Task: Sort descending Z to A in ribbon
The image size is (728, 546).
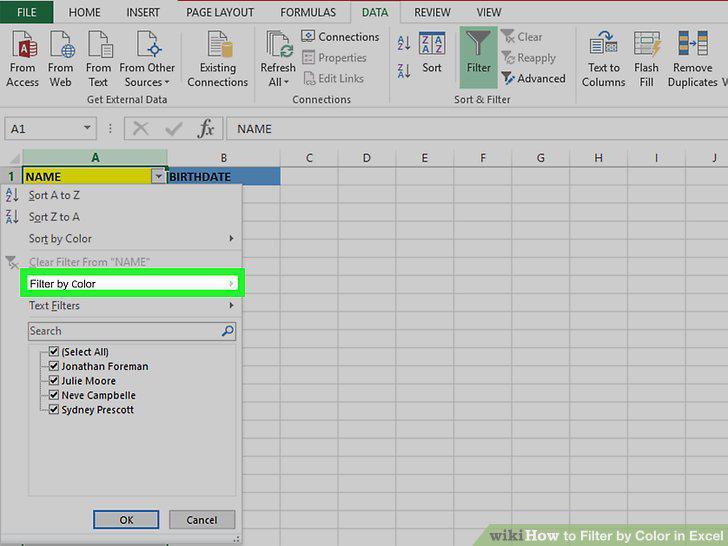Action: tap(404, 71)
